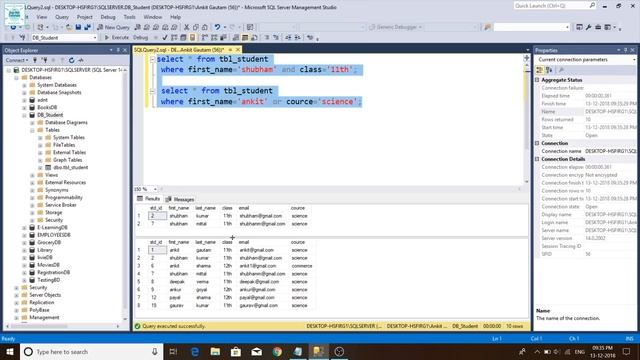Switch to the Messages tab

click(x=180, y=199)
